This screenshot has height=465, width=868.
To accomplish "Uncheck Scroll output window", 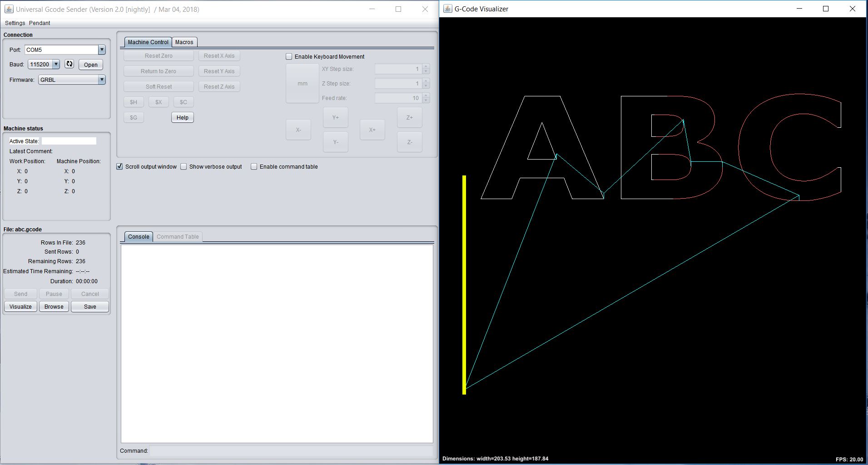I will tap(119, 166).
